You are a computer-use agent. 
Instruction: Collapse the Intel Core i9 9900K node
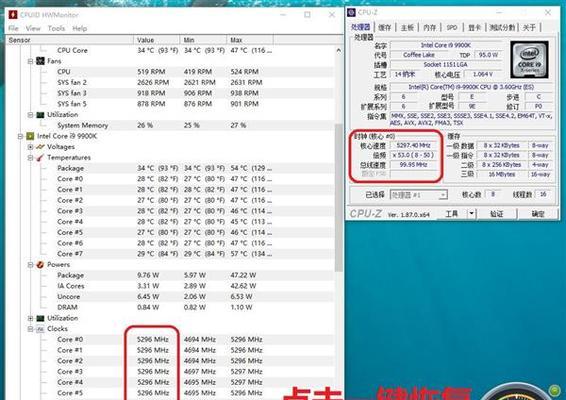click(x=20, y=136)
